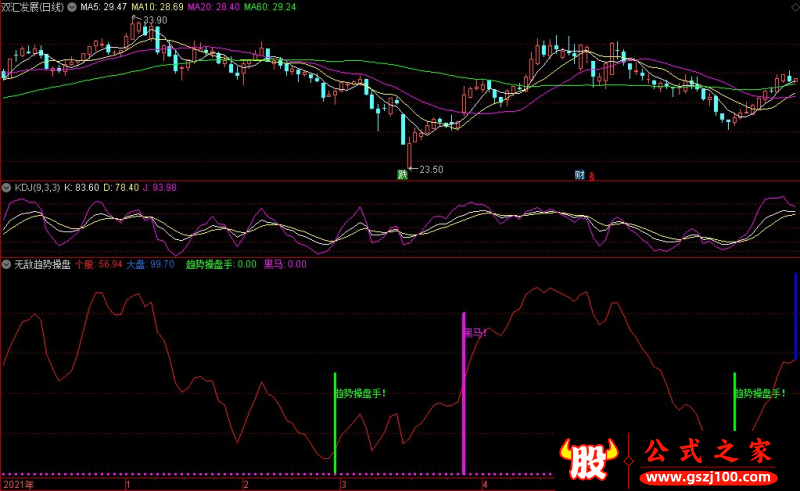Click month 3 on the time axis
800x491 pixels.
[344, 485]
